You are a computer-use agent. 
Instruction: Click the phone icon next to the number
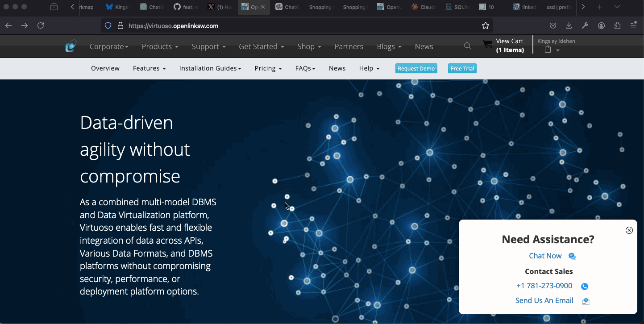585,287
